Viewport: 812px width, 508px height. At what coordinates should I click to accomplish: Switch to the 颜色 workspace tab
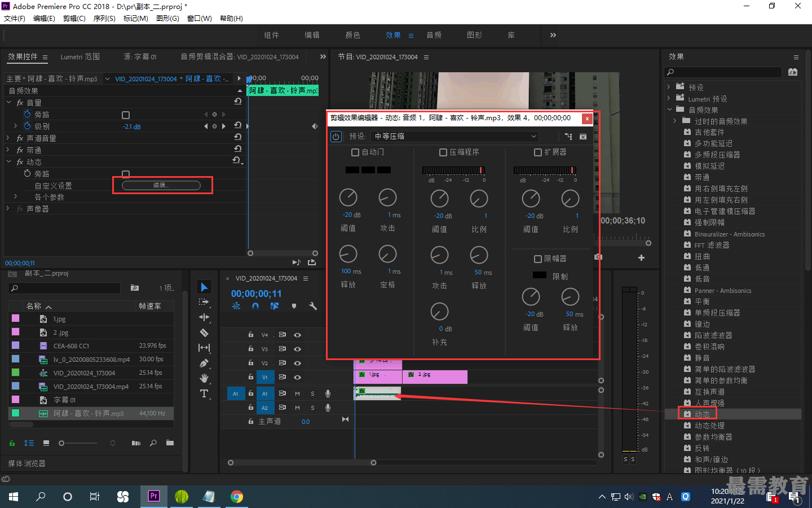click(353, 35)
